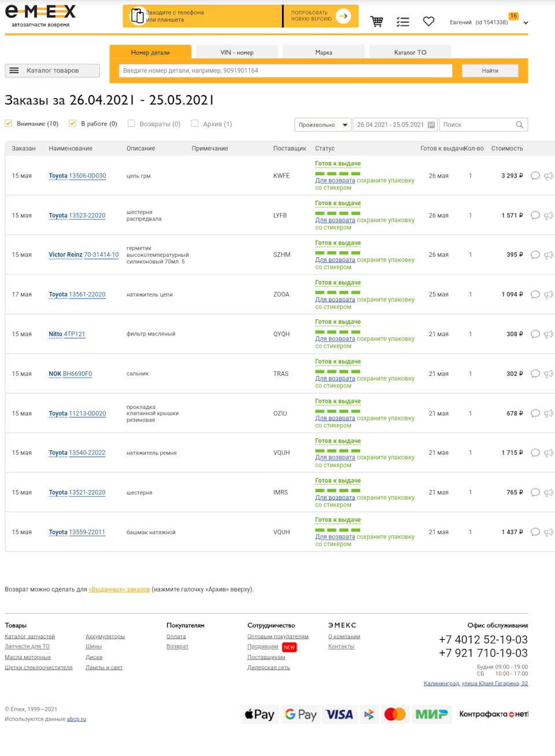Click the phone and tablet banner icon
The image size is (555, 756).
point(138,16)
